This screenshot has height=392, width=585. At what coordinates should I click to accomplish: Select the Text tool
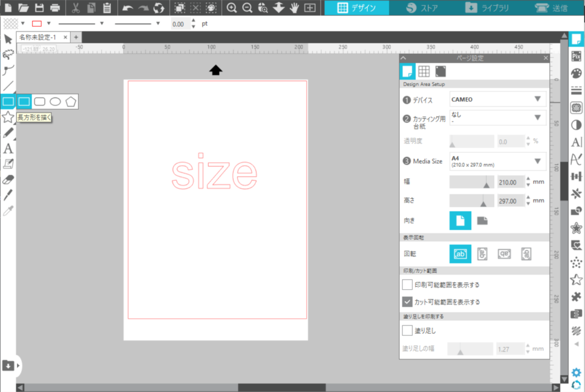[x=8, y=149]
